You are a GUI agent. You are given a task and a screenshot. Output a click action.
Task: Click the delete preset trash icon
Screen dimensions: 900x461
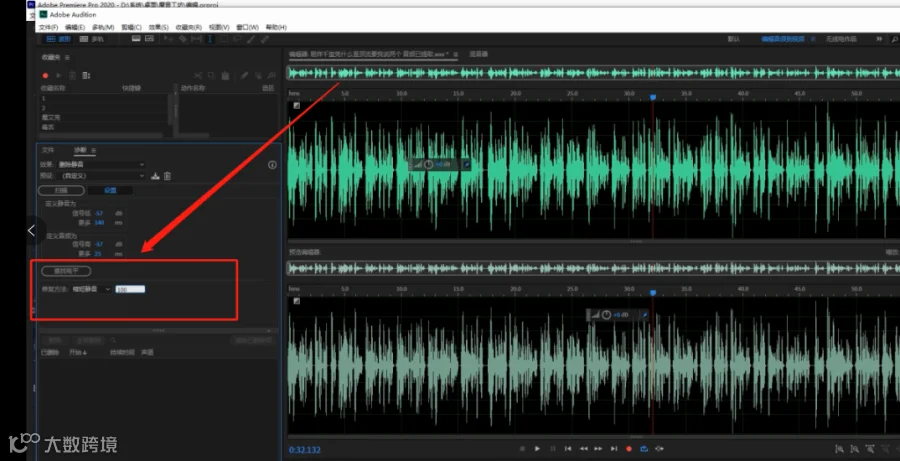click(168, 176)
